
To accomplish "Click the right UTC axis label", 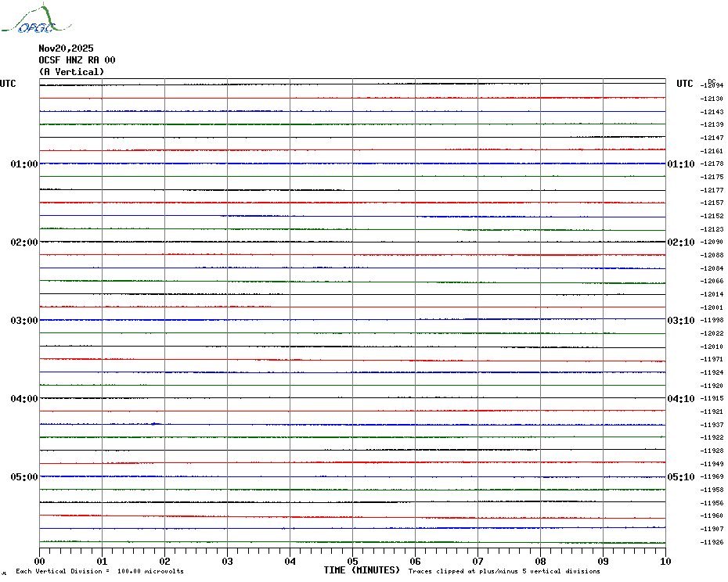I will coord(684,84).
